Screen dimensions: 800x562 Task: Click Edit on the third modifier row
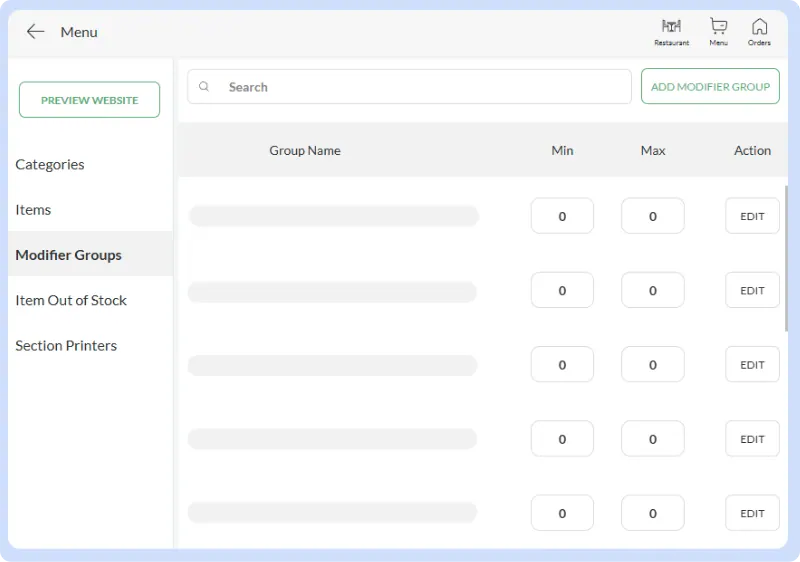752,365
